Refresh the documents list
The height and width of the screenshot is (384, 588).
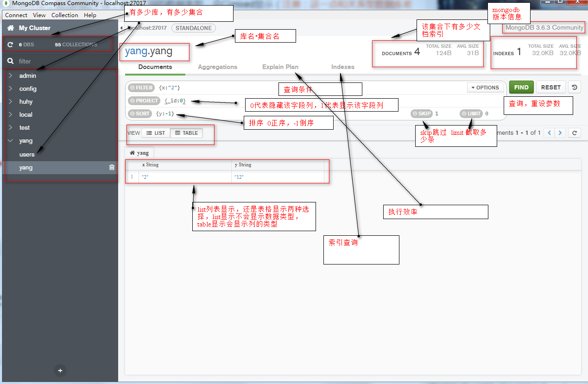coord(575,133)
